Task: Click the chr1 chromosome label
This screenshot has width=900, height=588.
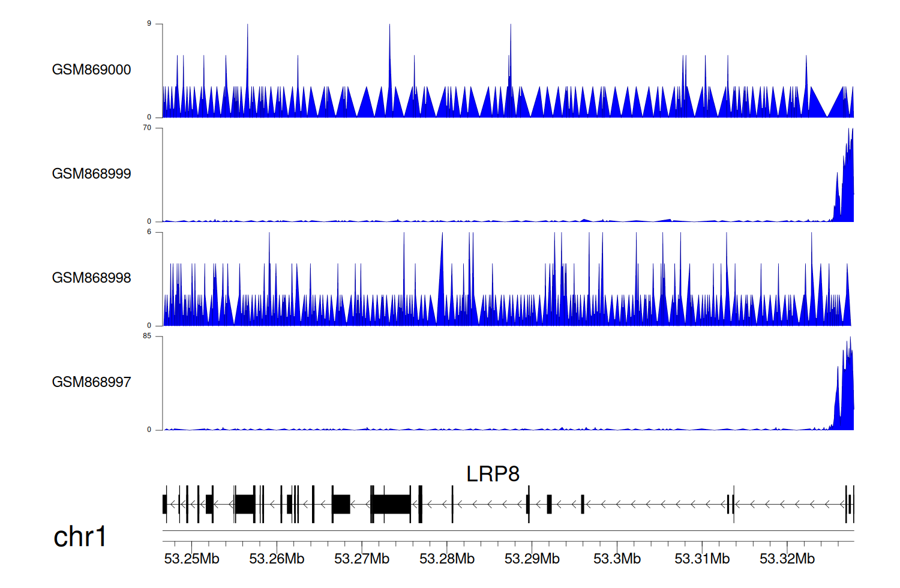Action: tap(80, 536)
